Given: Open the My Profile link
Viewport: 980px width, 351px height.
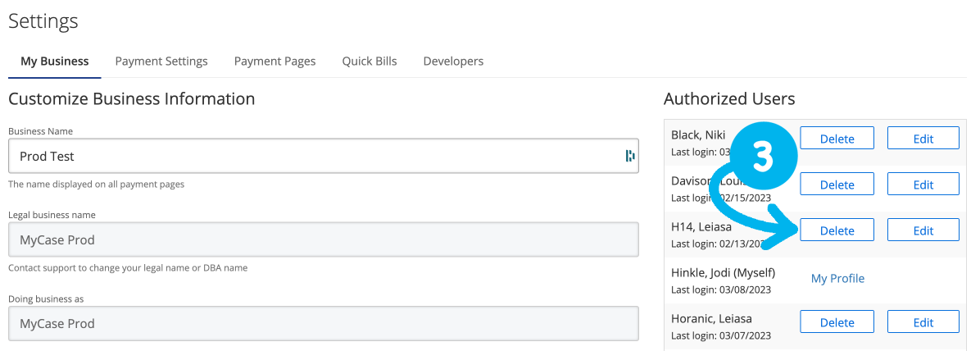Looking at the screenshot, I should click(837, 278).
